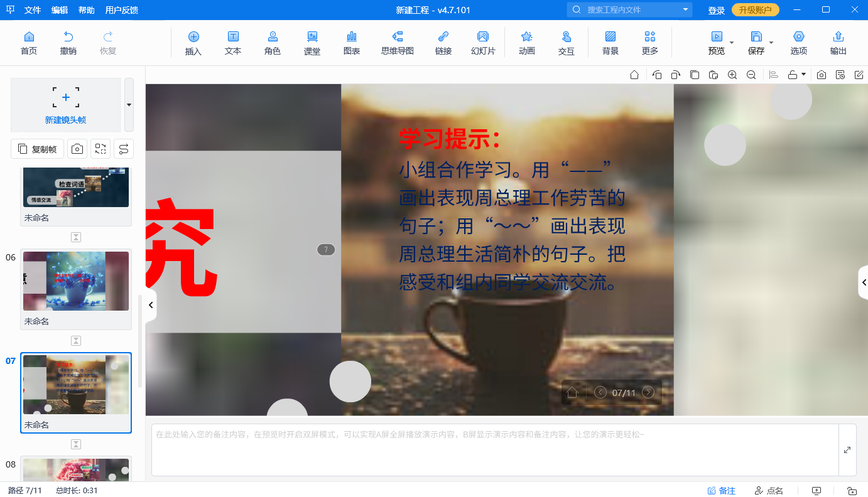The height and width of the screenshot is (497, 868).
Task: Click the 输出 export button
Action: click(838, 43)
